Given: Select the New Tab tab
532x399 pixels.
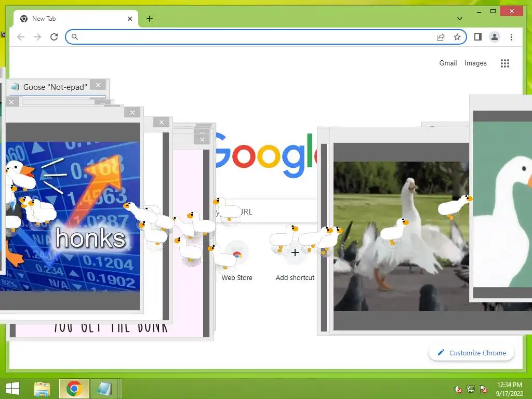Looking at the screenshot, I should [x=76, y=19].
